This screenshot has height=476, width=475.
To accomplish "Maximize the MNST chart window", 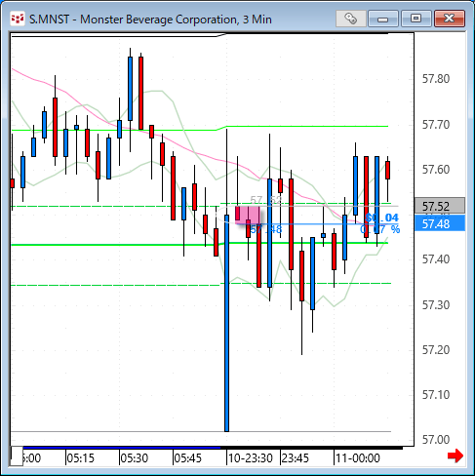I will tap(416, 19).
